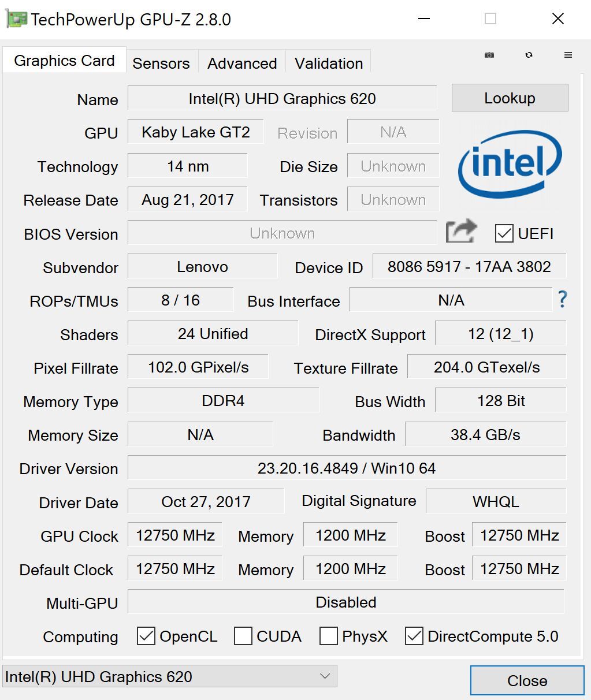Click the BIOS export/share arrow icon

[x=460, y=230]
